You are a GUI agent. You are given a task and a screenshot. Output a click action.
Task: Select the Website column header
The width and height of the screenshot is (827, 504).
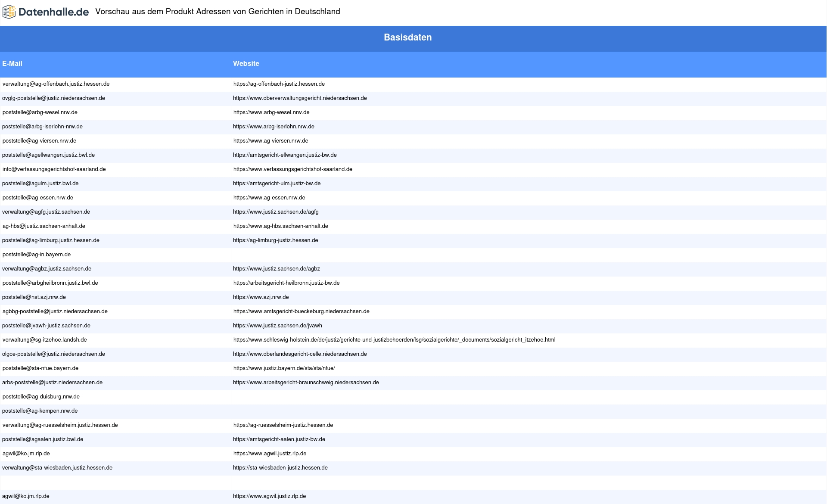coord(246,64)
